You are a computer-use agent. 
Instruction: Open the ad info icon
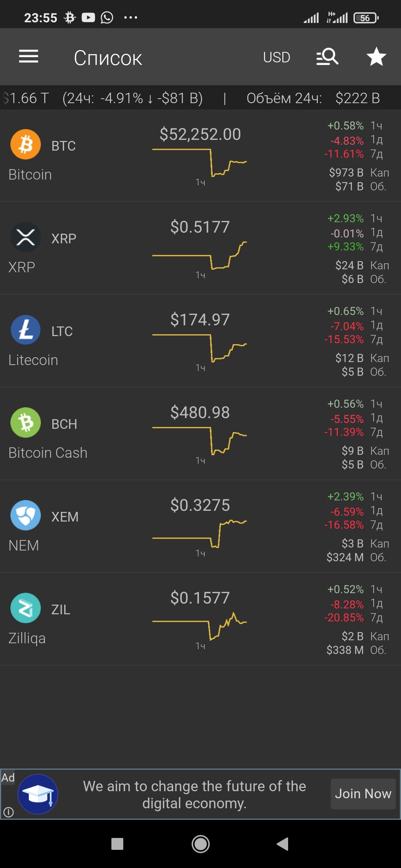(8, 812)
